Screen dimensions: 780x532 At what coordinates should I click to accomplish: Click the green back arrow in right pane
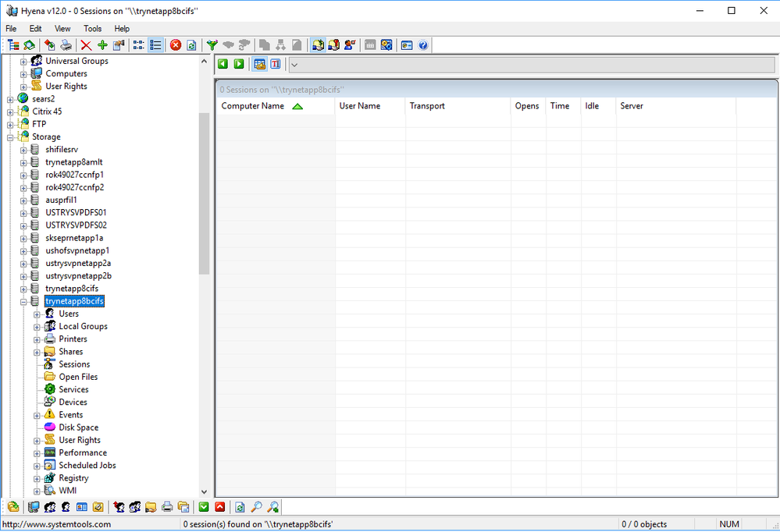223,64
